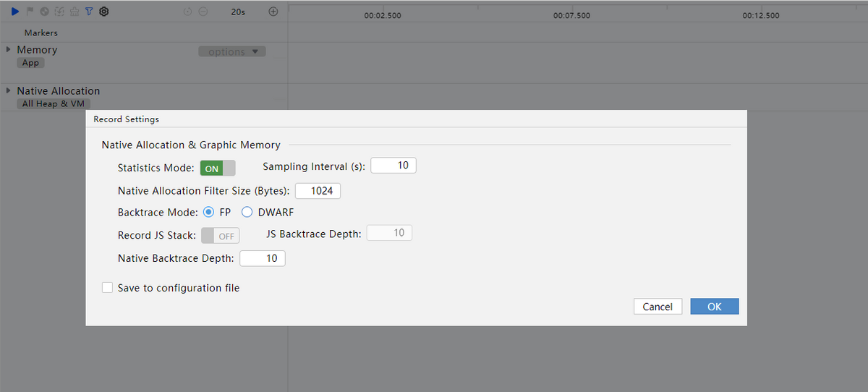Click the flag marker icon in toolbar
The height and width of the screenshot is (392, 868).
(x=30, y=12)
